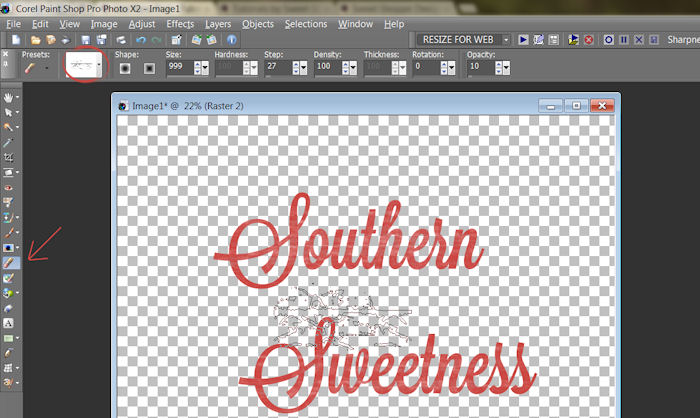This screenshot has width=700, height=418.
Task: Open the Selections menu
Action: [x=305, y=23]
